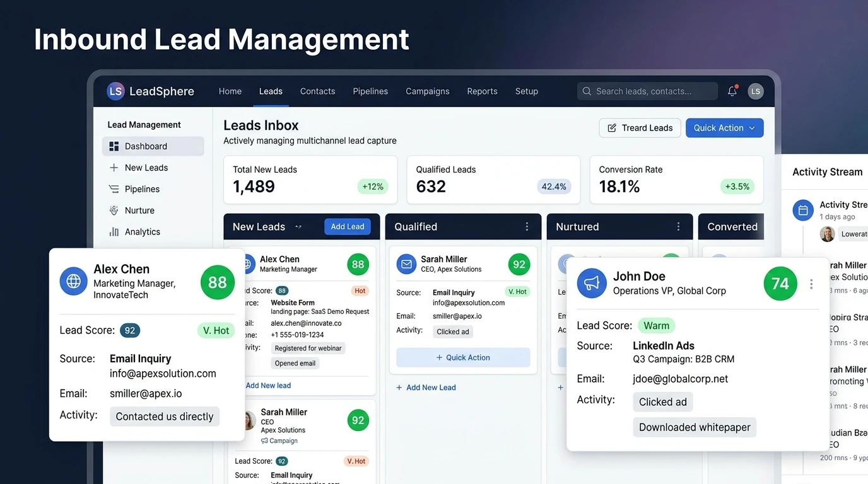Viewport: 868px width, 484px height.
Task: Select Dashboard in Lead Management sidebar
Action: [x=153, y=146]
